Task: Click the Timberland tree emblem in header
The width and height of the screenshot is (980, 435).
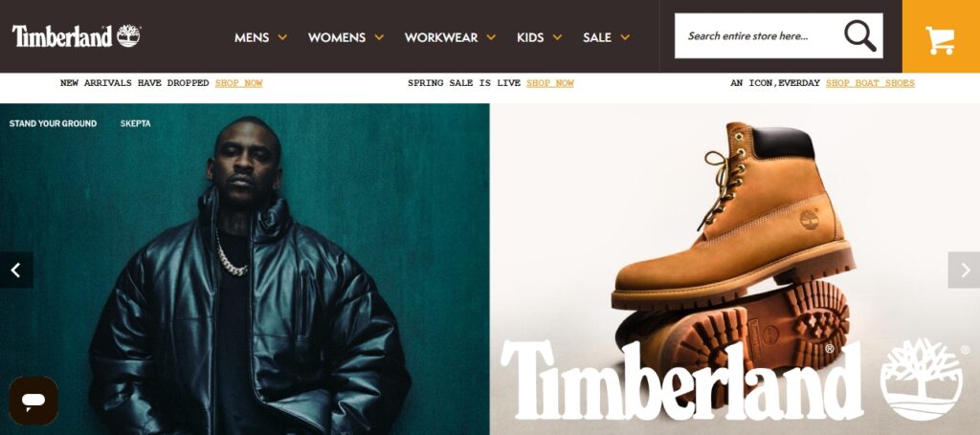Action: (x=129, y=35)
